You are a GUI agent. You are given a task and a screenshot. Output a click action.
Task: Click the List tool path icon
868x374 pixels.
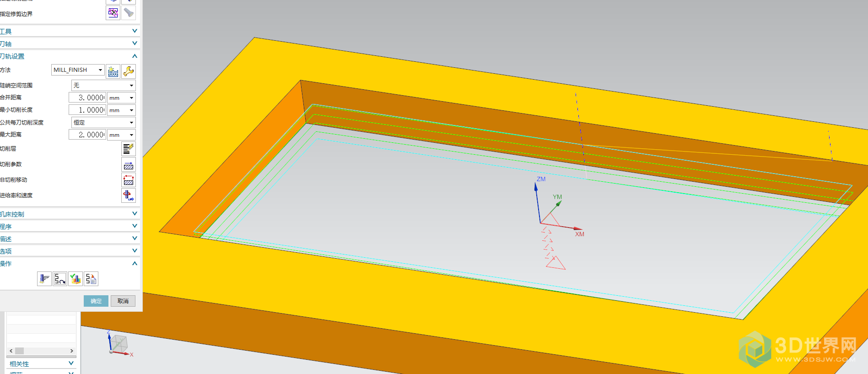click(x=91, y=279)
